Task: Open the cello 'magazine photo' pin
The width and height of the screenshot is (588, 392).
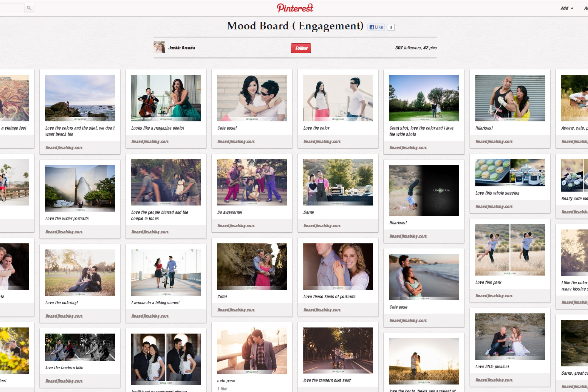Action: point(166,98)
